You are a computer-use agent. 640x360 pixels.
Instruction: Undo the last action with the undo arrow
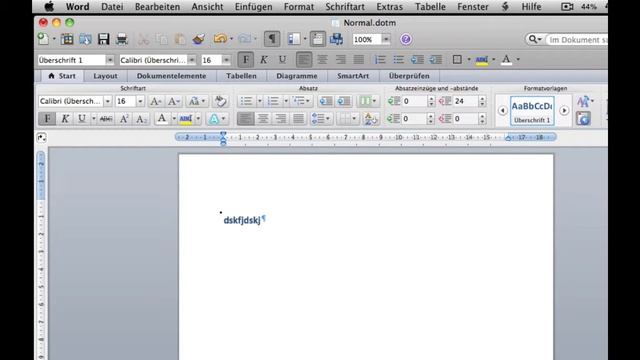pyautogui.click(x=220, y=39)
